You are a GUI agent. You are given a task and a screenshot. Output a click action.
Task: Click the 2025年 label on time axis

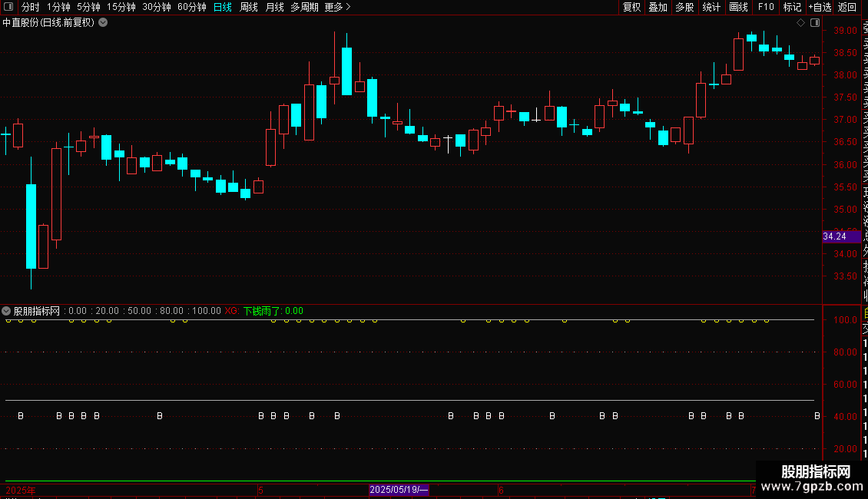tap(21, 490)
